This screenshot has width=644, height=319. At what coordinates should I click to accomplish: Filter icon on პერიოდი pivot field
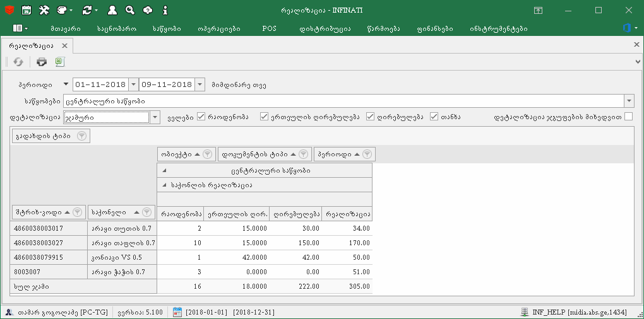click(367, 154)
